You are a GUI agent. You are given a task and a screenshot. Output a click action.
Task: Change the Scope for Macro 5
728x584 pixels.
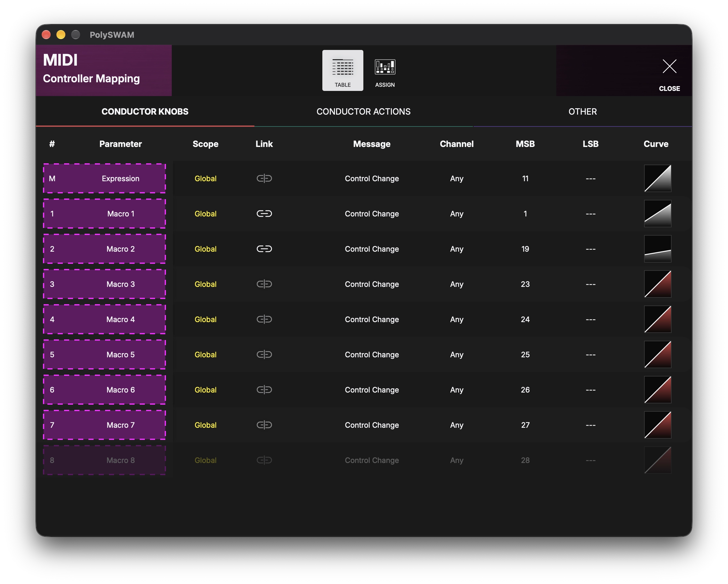(205, 354)
